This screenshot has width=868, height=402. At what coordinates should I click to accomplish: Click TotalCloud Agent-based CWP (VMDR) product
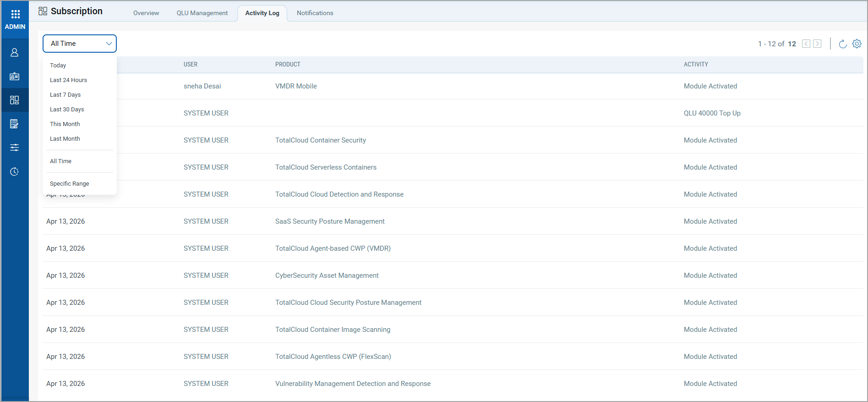click(x=333, y=248)
